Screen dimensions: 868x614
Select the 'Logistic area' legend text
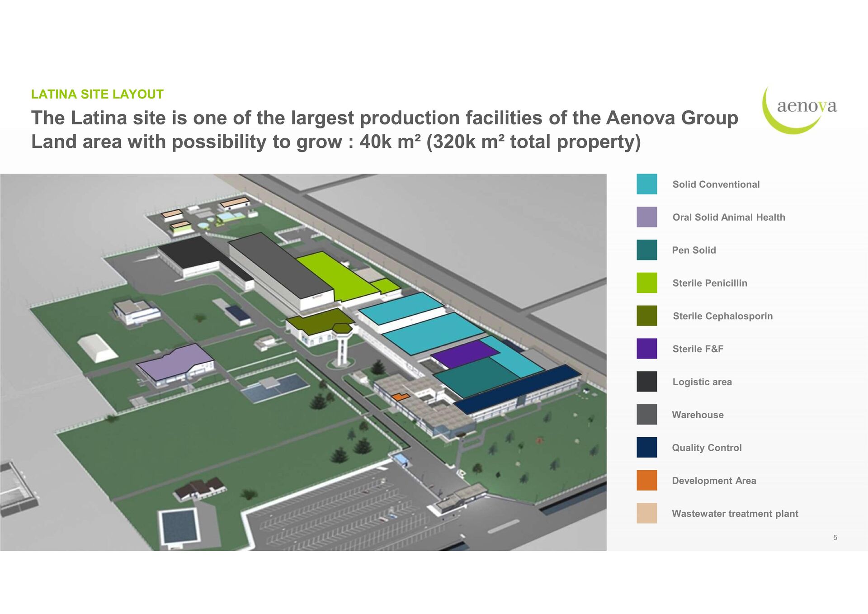[x=702, y=382]
